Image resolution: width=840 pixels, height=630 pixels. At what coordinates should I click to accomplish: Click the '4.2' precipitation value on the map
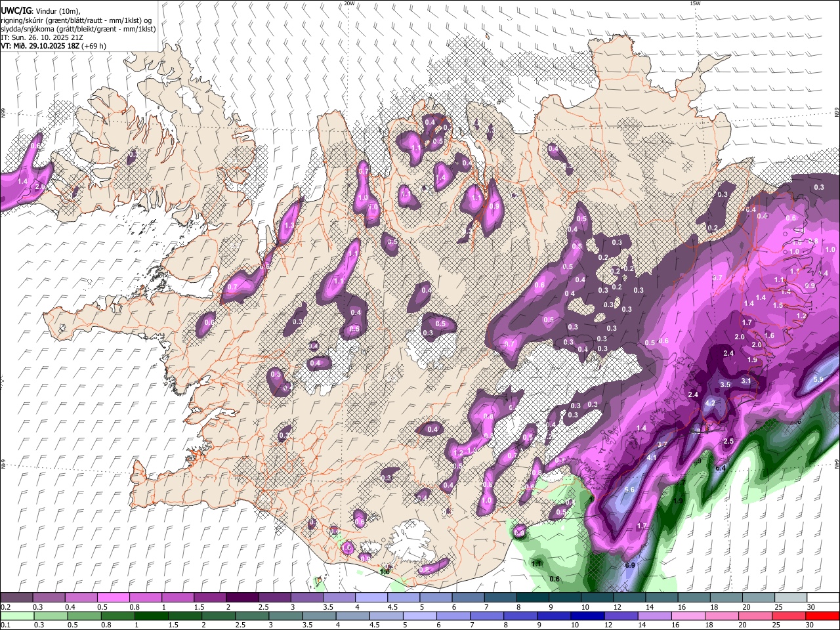710,403
